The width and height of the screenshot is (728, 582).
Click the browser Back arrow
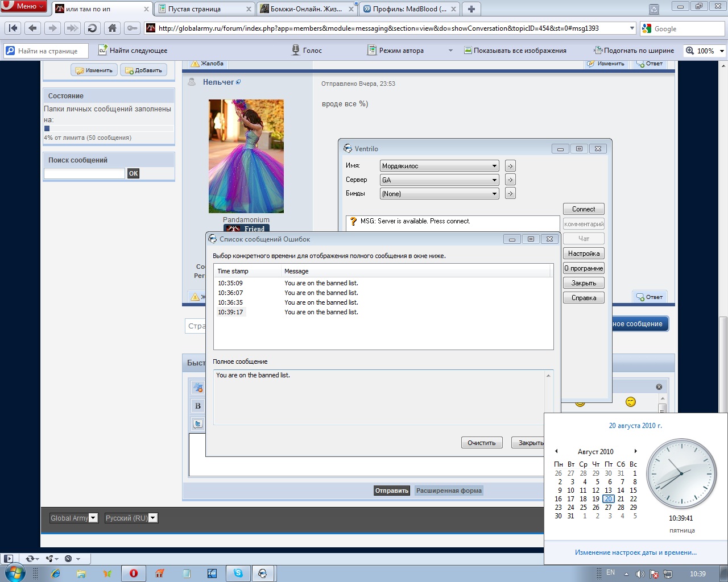tap(32, 28)
